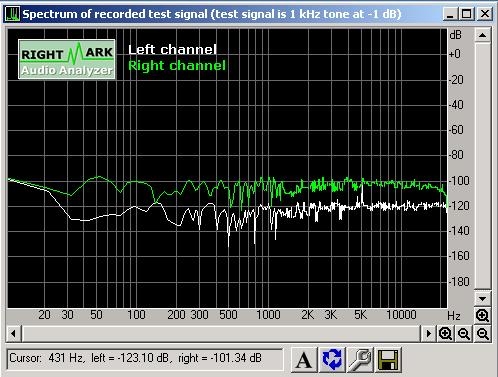Click the "A" text labels button
498x377 pixels.
(x=304, y=360)
